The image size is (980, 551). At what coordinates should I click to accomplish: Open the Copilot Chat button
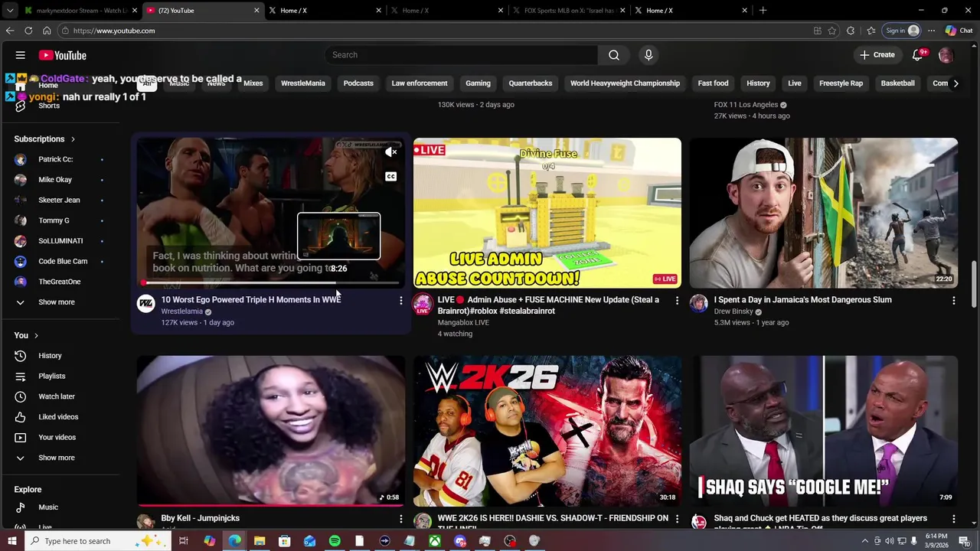tap(959, 31)
